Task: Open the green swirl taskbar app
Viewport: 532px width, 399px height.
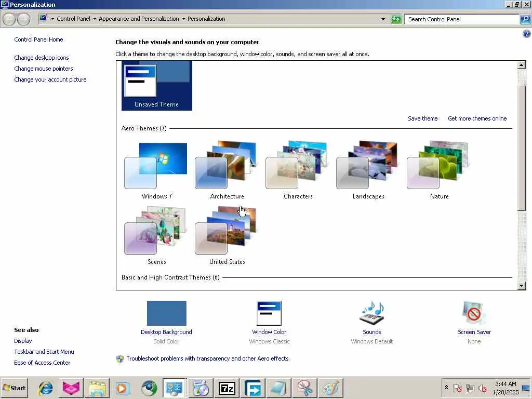Action: click(149, 388)
